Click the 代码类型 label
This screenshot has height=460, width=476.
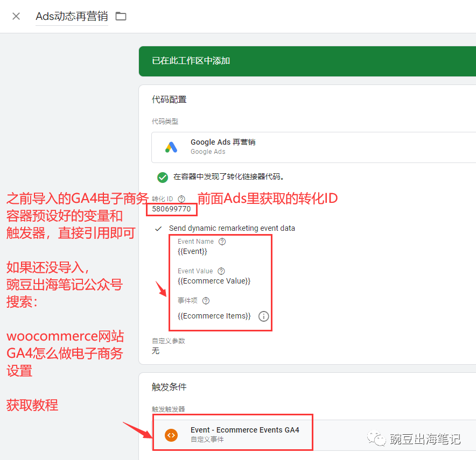pyautogui.click(x=165, y=122)
